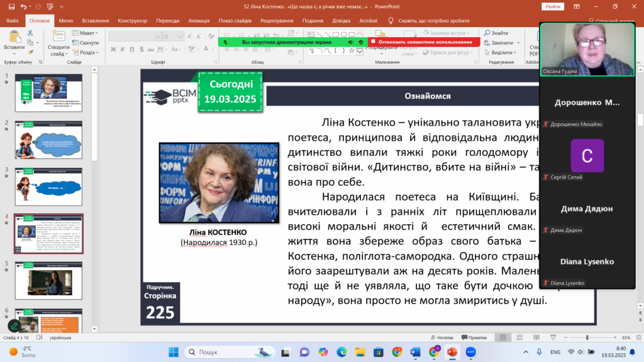Toggle the Примітки comments pane

(474, 337)
